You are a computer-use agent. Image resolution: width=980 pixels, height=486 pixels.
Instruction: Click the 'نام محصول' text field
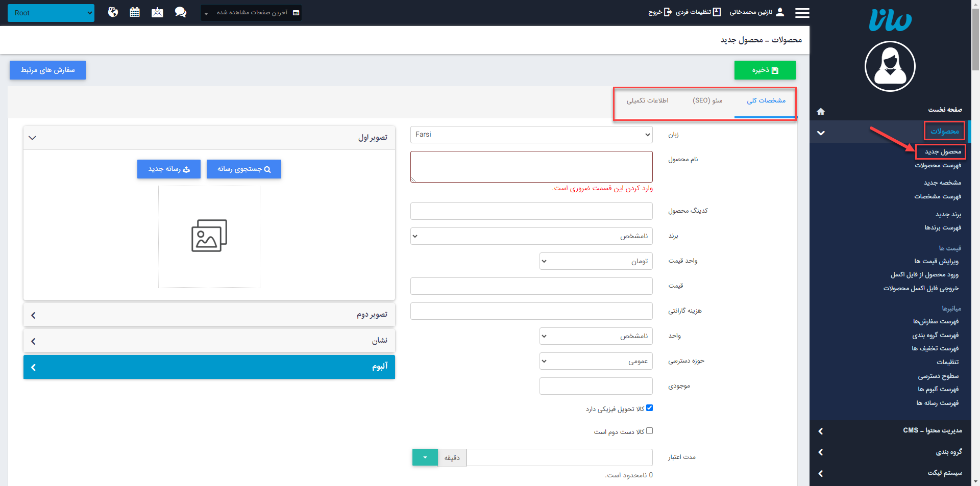(x=531, y=167)
